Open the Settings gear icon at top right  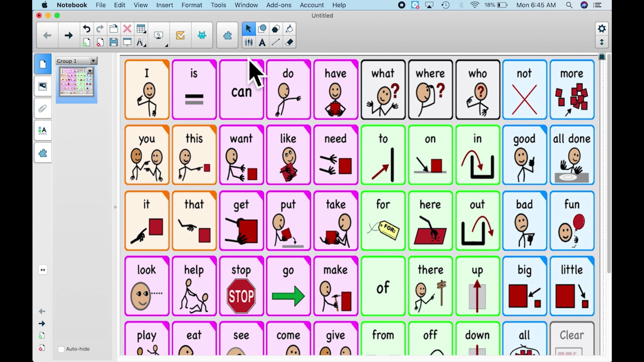point(602,28)
